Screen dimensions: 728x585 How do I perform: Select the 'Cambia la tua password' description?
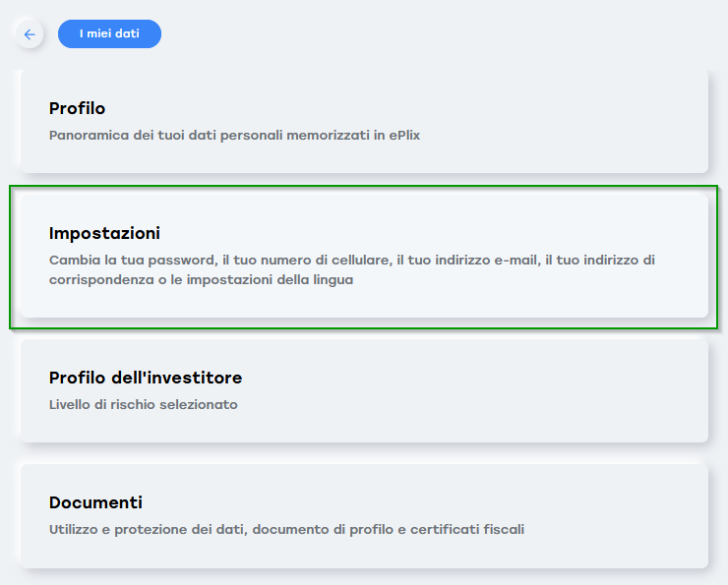point(352,270)
